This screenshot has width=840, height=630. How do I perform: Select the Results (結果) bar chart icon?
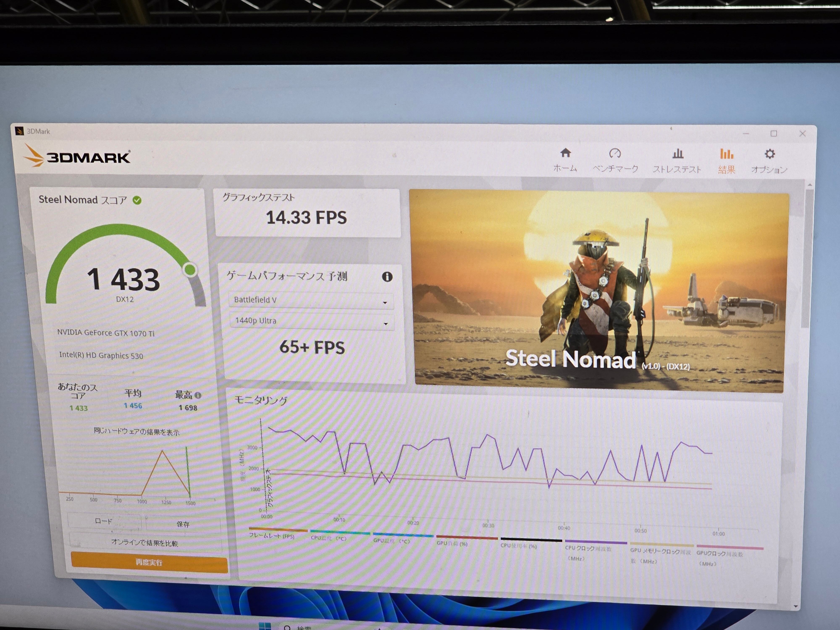726,154
